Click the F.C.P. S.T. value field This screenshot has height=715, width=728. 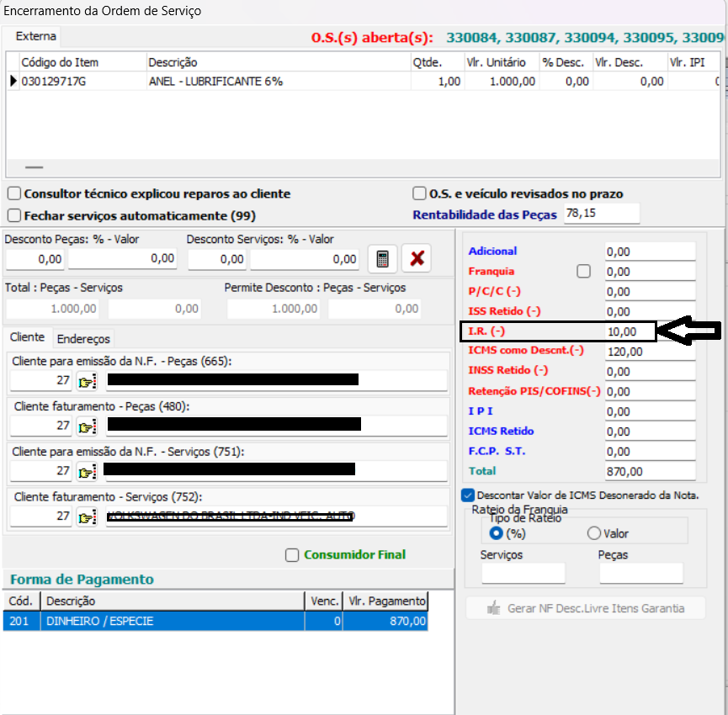650,451
